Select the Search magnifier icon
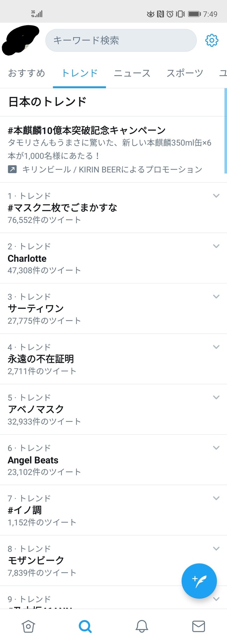227x644 pixels. (x=85, y=626)
